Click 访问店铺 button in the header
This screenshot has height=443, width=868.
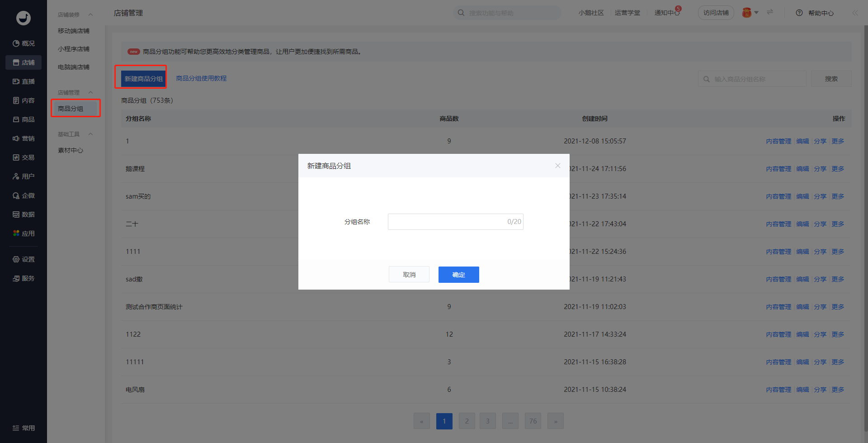[x=716, y=13]
